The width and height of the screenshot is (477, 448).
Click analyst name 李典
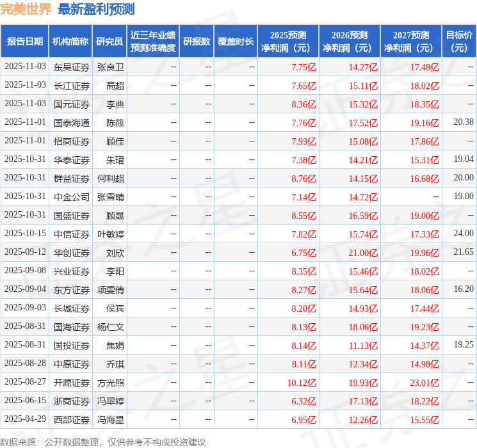click(x=115, y=104)
